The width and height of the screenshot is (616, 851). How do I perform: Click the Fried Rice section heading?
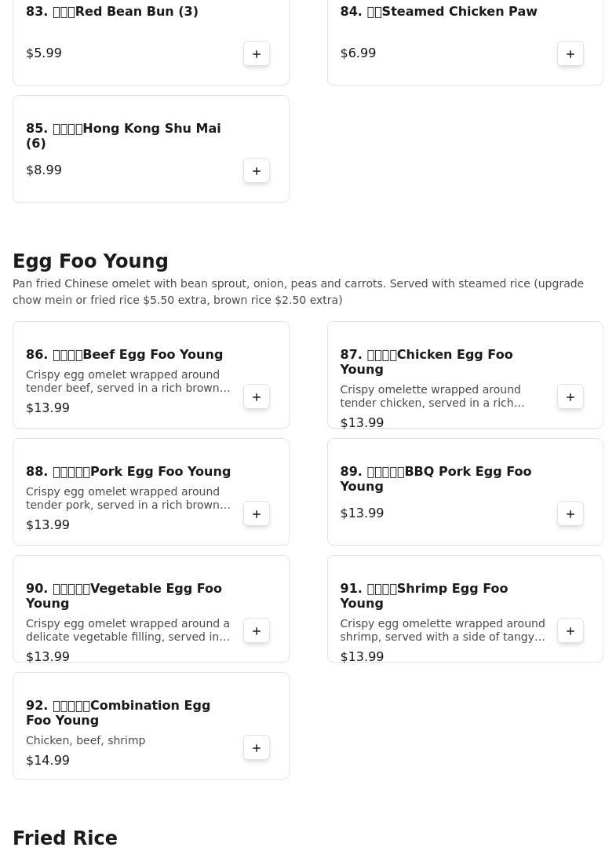coord(65,838)
